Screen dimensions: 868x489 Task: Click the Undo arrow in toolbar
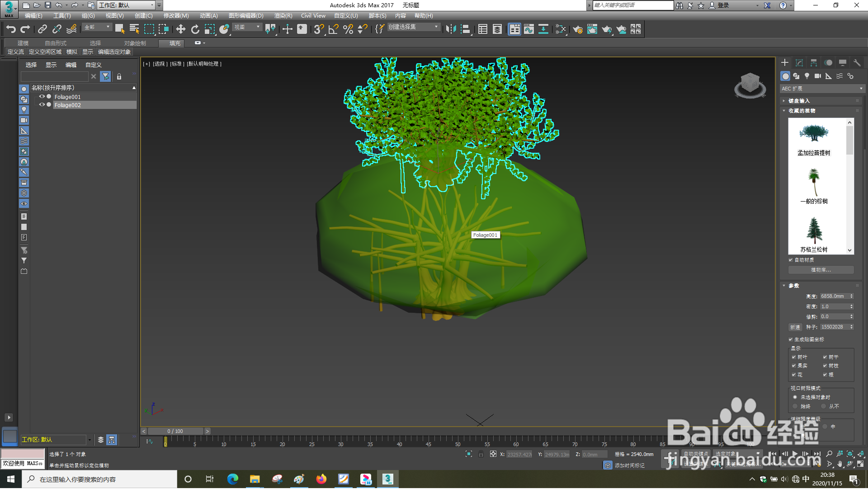tap(11, 29)
